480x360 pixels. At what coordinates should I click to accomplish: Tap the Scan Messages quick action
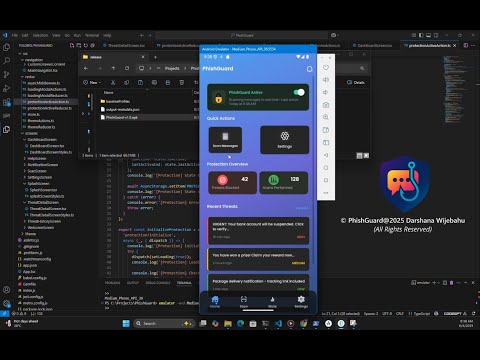pyautogui.click(x=225, y=140)
